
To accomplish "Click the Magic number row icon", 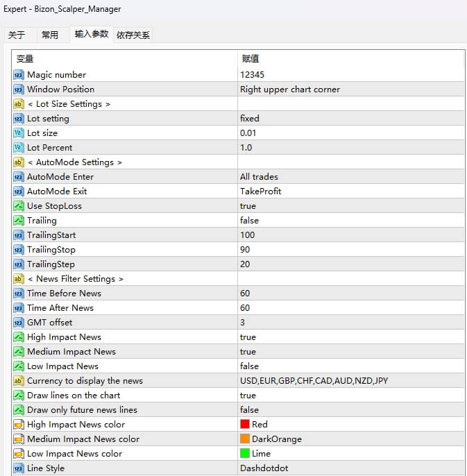I will click(19, 75).
